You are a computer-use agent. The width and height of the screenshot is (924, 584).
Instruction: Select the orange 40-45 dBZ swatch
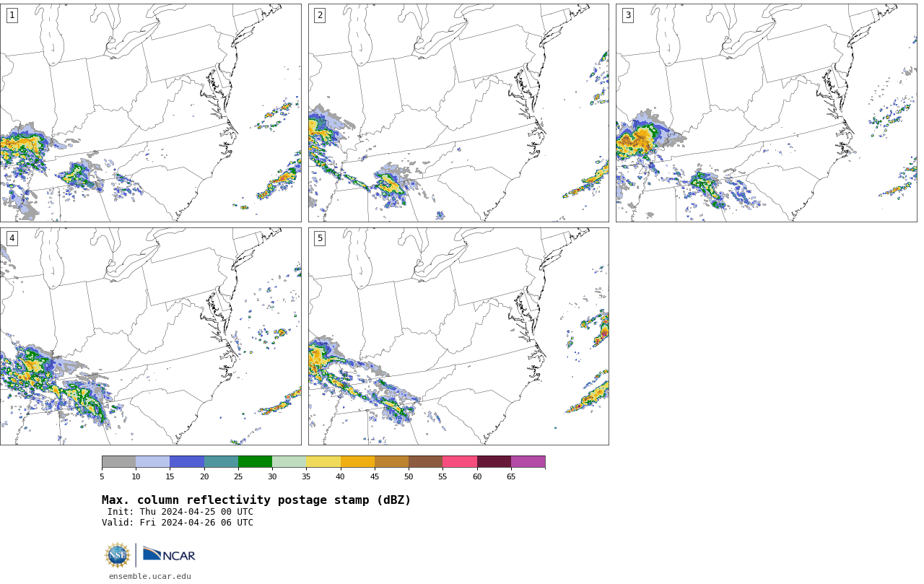click(357, 462)
